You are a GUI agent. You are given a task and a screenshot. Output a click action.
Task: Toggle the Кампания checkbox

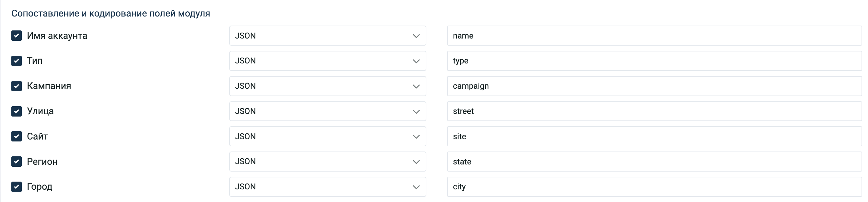pos(17,86)
